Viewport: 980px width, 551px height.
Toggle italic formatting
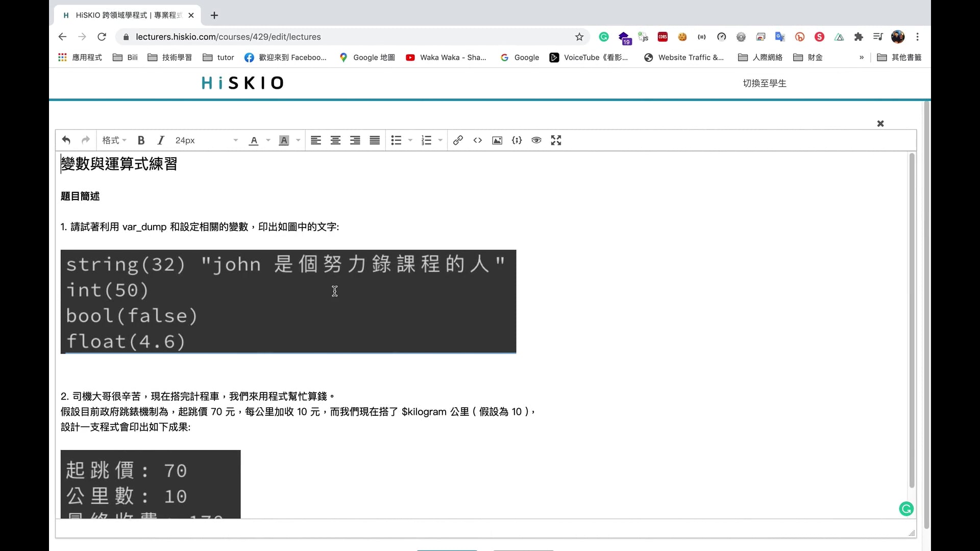[x=160, y=140]
